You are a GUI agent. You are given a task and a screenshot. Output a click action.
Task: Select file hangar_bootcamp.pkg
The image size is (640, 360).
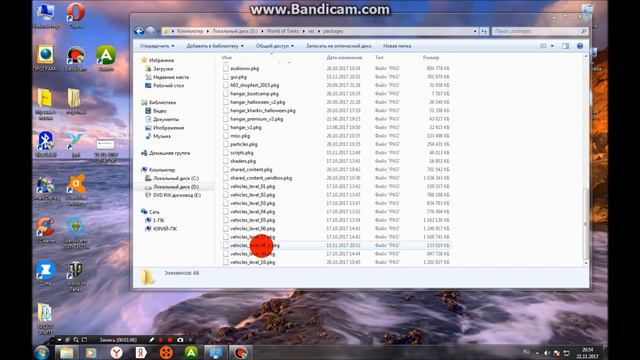pyautogui.click(x=254, y=94)
